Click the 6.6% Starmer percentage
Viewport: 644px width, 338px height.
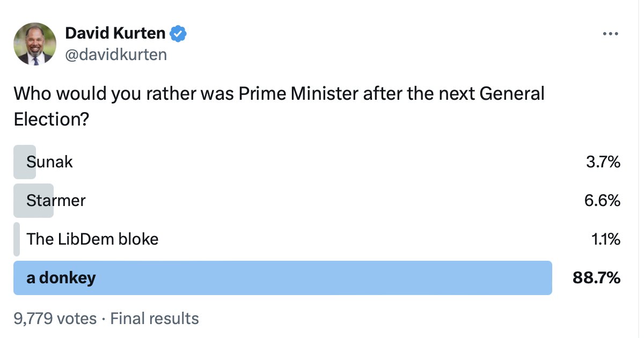pyautogui.click(x=602, y=201)
